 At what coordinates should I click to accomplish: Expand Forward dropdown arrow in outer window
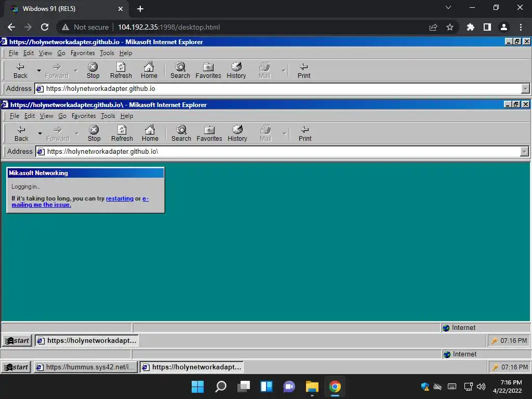tap(76, 71)
